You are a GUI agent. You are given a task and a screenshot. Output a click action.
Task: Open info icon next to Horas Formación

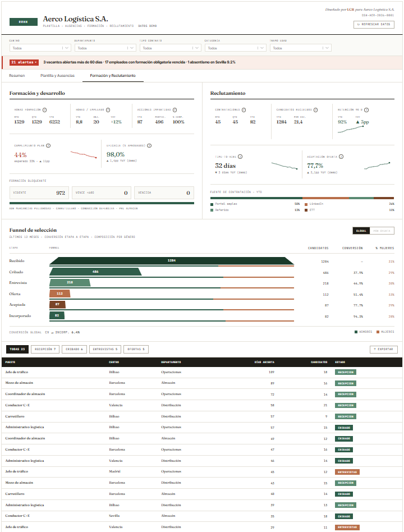(44, 110)
